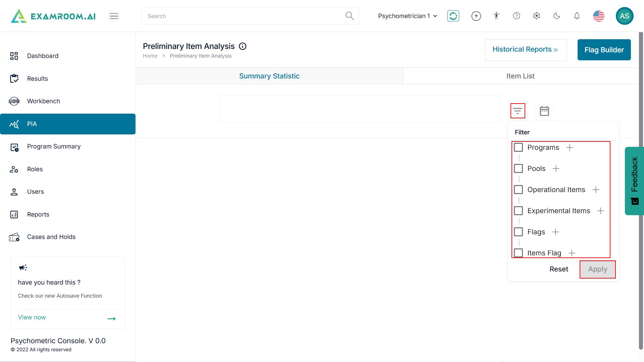The image size is (644, 362).
Task: Click the Flag Builder button
Action: coord(604,50)
